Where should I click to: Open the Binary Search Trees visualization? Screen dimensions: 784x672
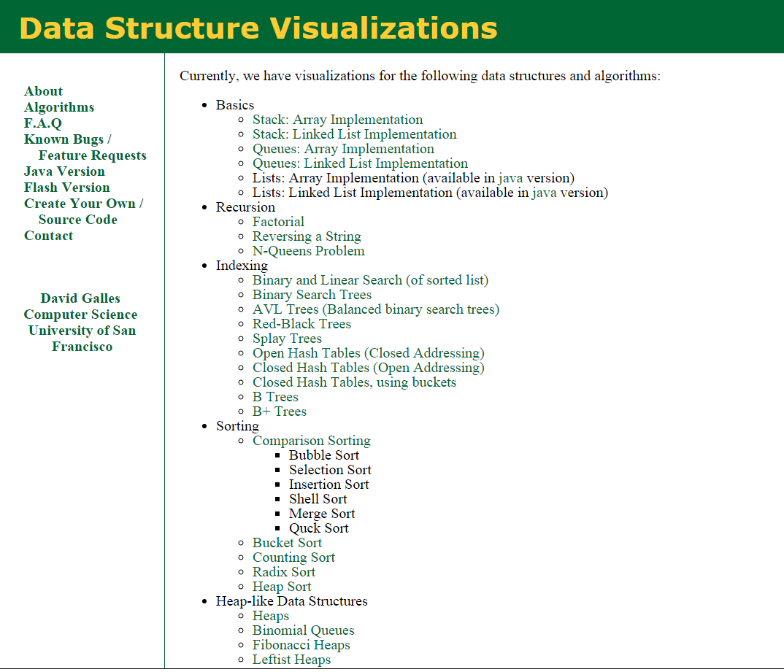point(312,294)
